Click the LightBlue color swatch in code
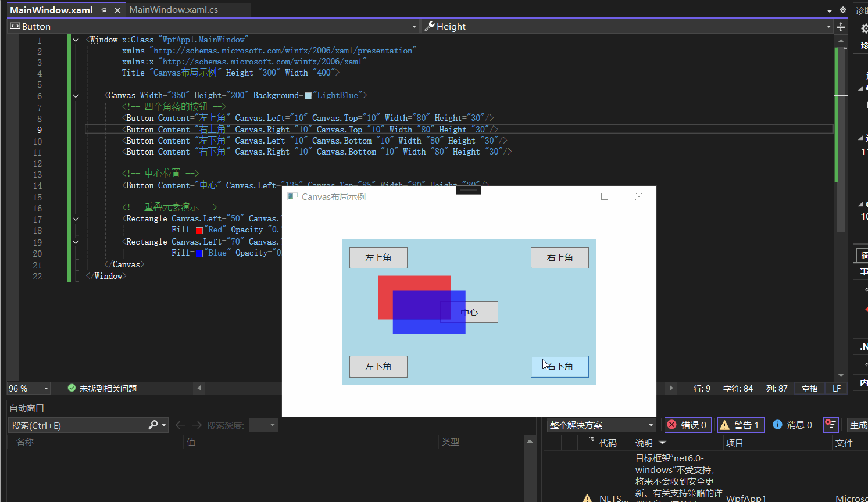 [x=308, y=96]
